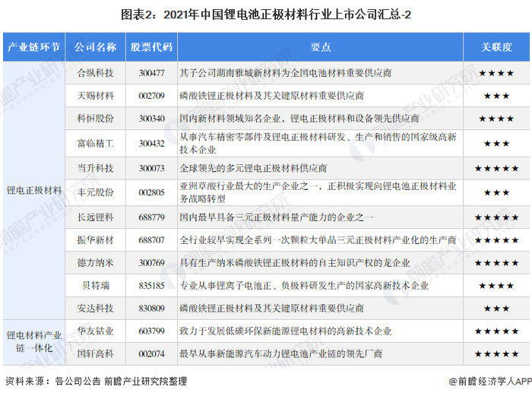Image resolution: width=532 pixels, height=396 pixels.
Task: Select company name '安达科技'
Action: [x=95, y=309]
